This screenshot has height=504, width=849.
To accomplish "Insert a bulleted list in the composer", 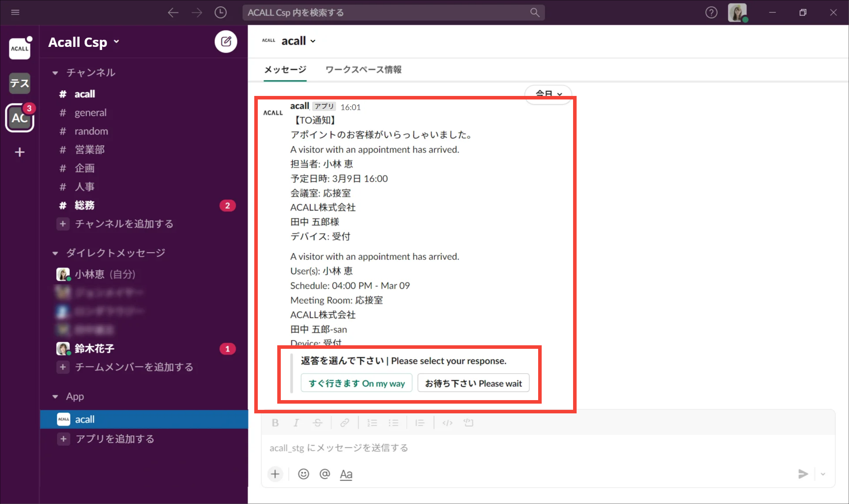I will coord(393,423).
